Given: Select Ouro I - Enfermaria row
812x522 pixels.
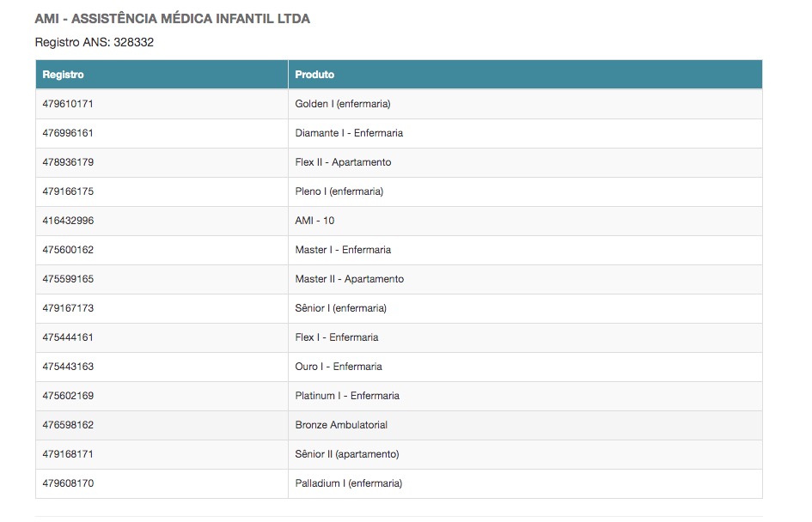Looking at the screenshot, I should [338, 367].
